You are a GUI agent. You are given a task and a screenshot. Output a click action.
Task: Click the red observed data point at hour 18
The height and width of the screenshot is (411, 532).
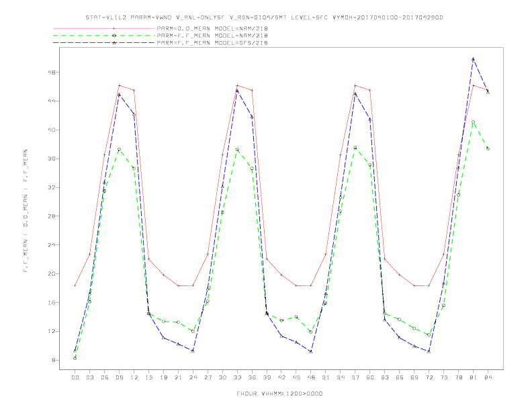163,275
